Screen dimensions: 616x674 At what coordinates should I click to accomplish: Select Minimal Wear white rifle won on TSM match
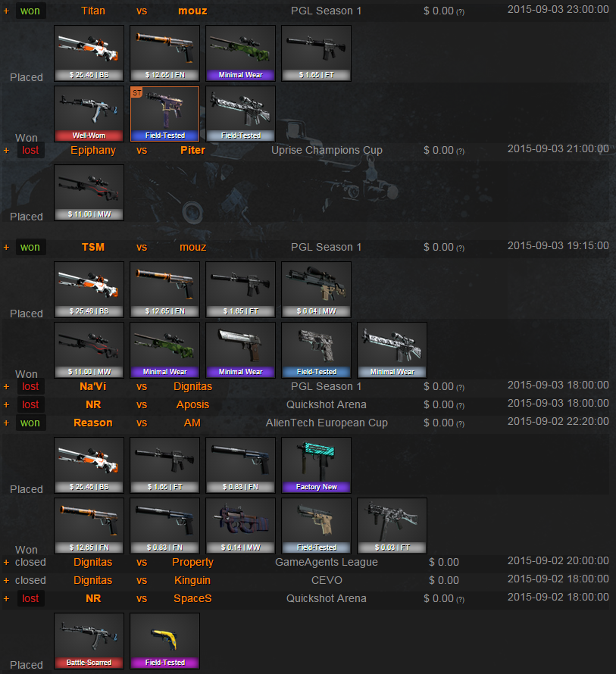pos(392,351)
